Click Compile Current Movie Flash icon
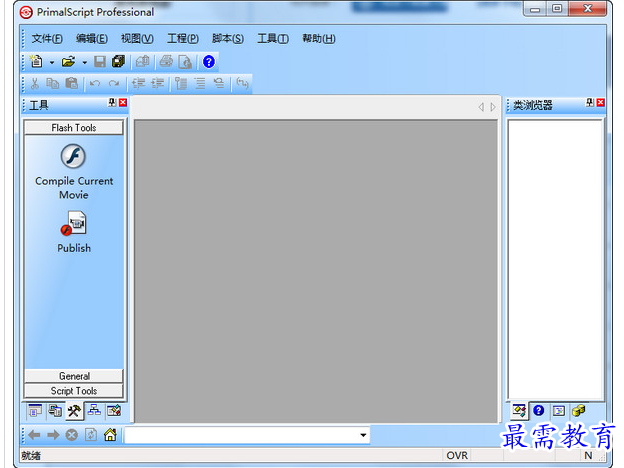Image resolution: width=624 pixels, height=468 pixels. [73, 156]
